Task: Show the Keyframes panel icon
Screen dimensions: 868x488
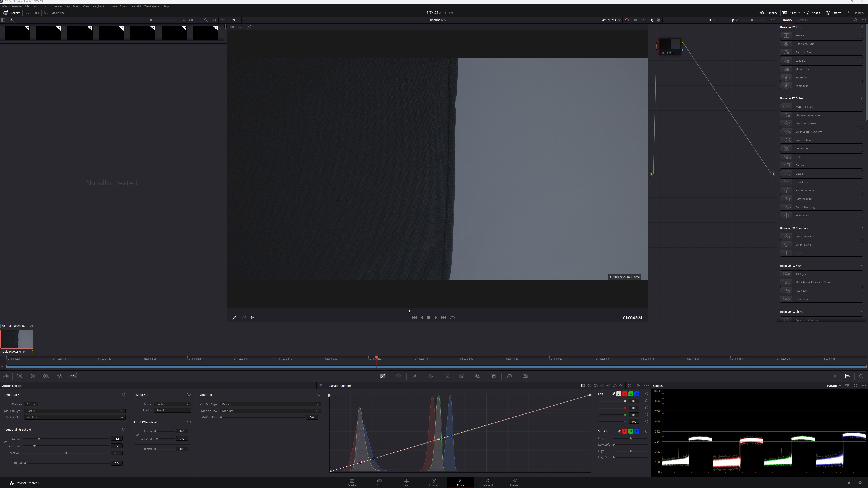Action: [x=834, y=376]
